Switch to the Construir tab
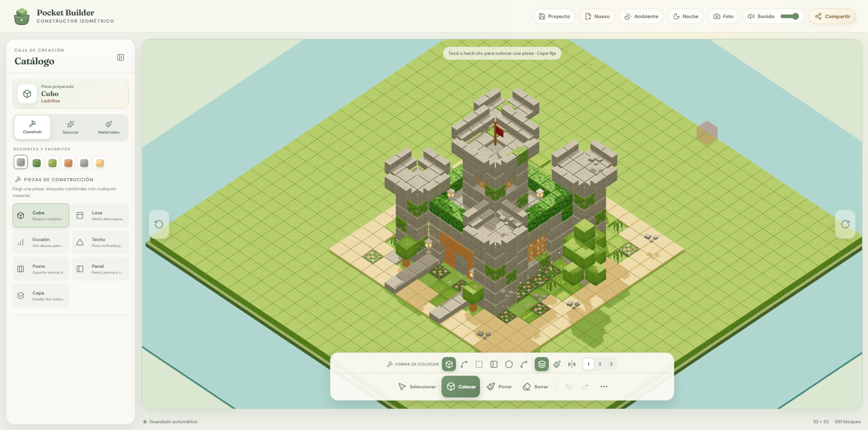This screenshot has height=430, width=868. (x=33, y=127)
